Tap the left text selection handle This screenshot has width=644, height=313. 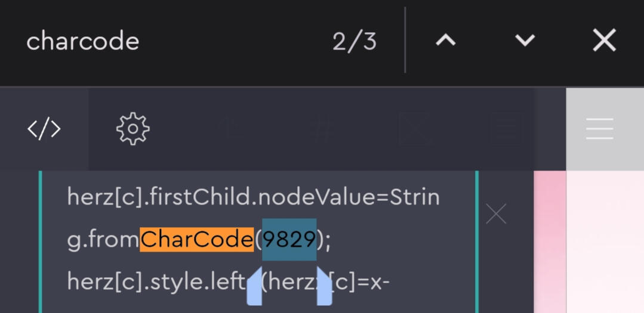tap(254, 287)
